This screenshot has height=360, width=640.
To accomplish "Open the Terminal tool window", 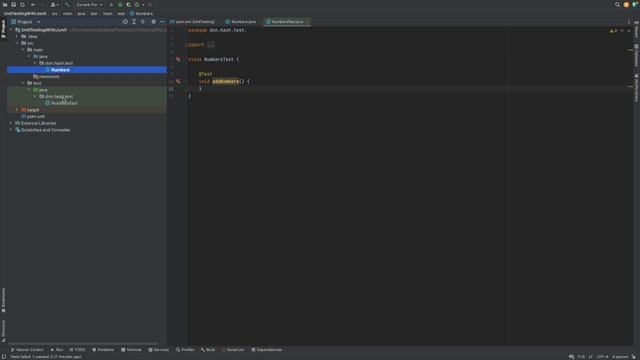I will (131, 350).
